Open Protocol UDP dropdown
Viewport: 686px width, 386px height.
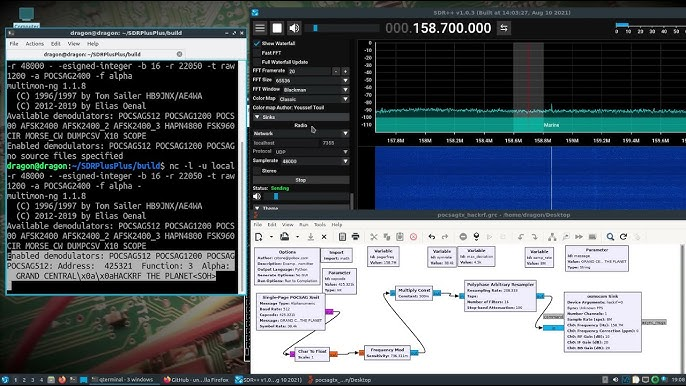312,152
